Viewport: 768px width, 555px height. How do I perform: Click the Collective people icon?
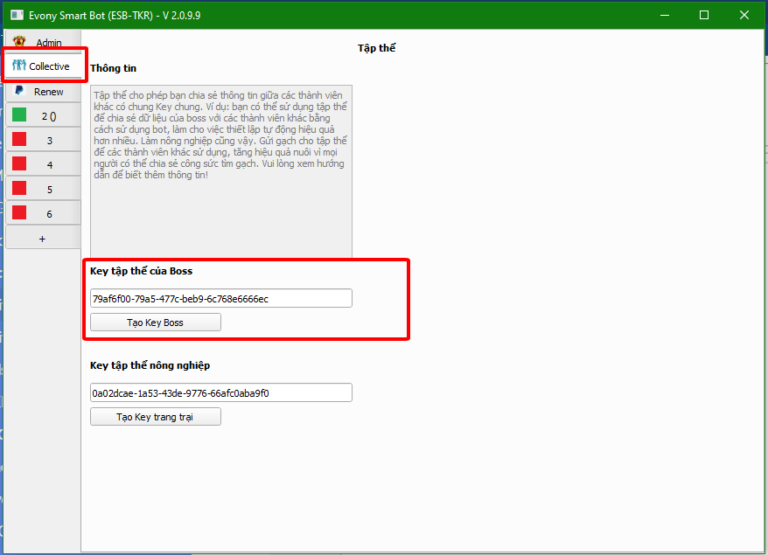[19, 66]
